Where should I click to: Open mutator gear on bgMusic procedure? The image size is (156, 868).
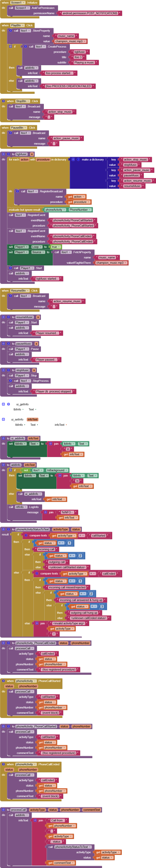[3, 154]
